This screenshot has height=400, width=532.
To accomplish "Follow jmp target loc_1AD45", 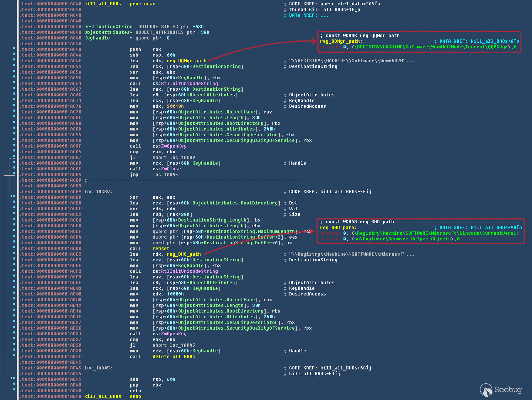I will coord(165,175).
